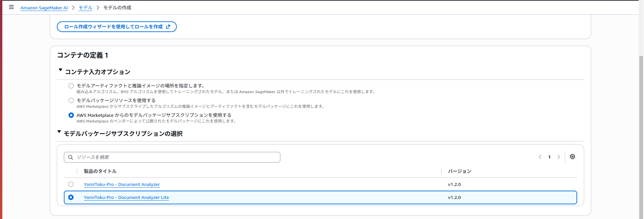Image resolution: width=644 pixels, height=219 pixels.
Task: Select モデルアーティファクトと推論イメージ radio option
Action: (71, 86)
